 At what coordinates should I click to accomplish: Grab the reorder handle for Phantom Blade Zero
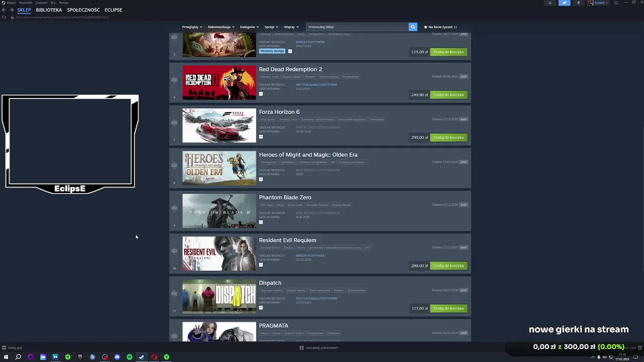[174, 208]
